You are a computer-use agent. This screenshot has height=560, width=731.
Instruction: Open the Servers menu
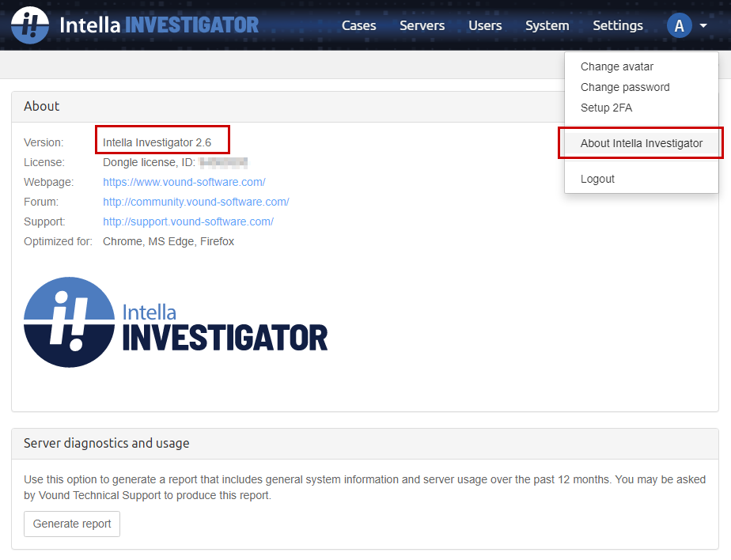pos(422,25)
